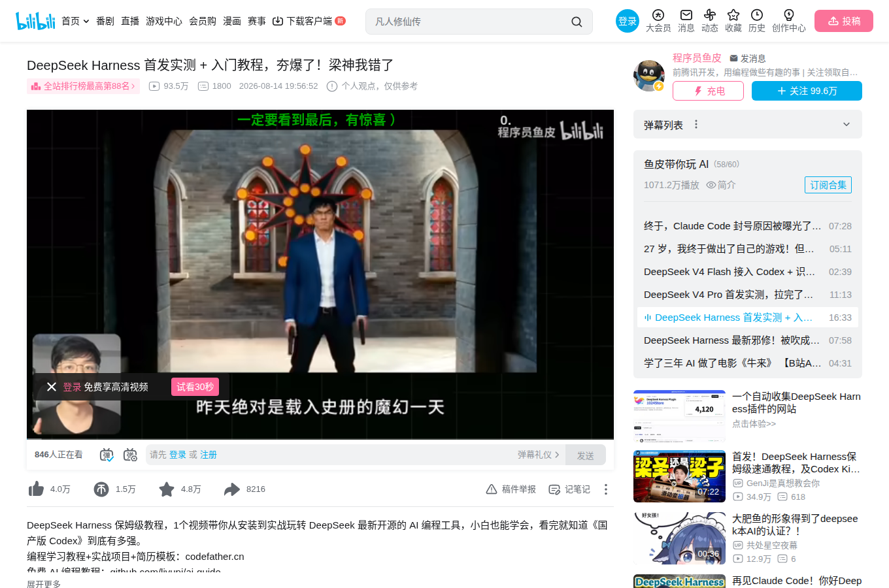Close the login HD prompt

tap(52, 387)
